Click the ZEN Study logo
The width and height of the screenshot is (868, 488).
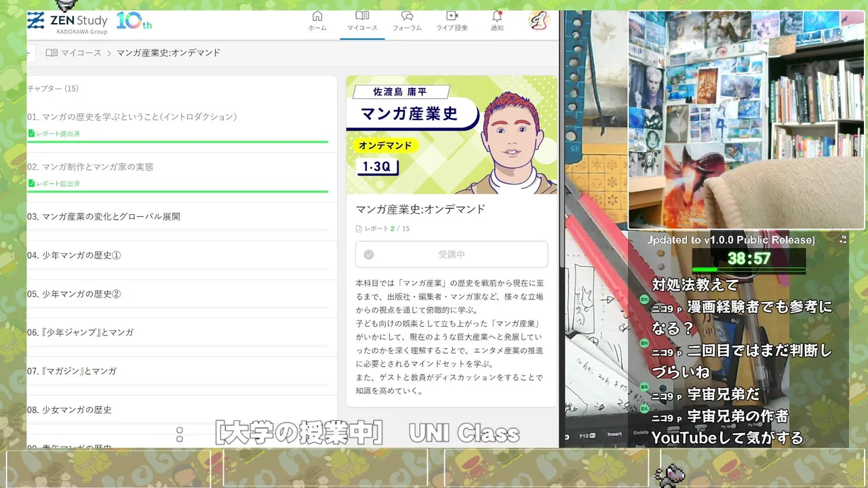coord(67,22)
